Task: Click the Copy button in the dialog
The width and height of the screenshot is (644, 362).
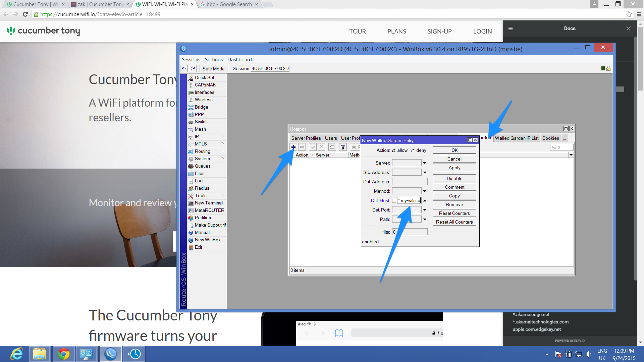Action: 454,196
